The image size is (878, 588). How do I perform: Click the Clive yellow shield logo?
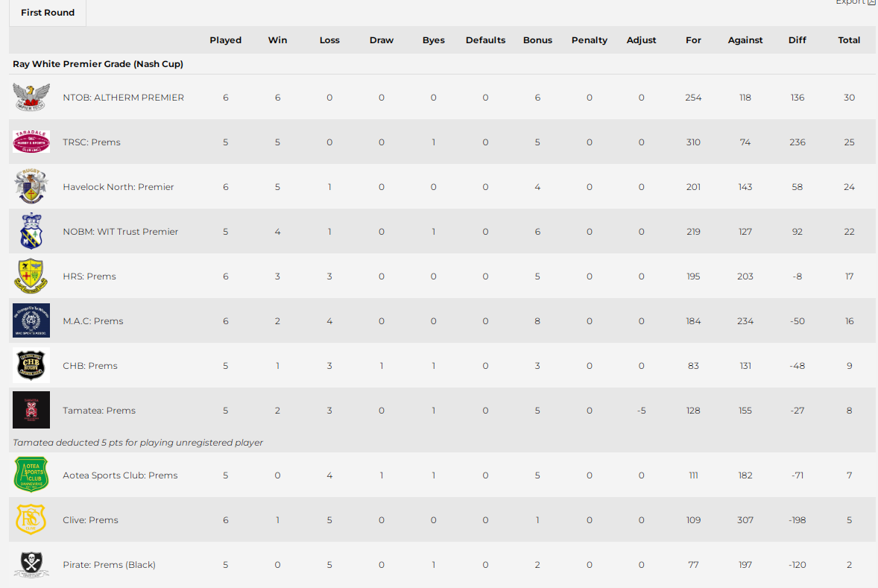(31, 519)
